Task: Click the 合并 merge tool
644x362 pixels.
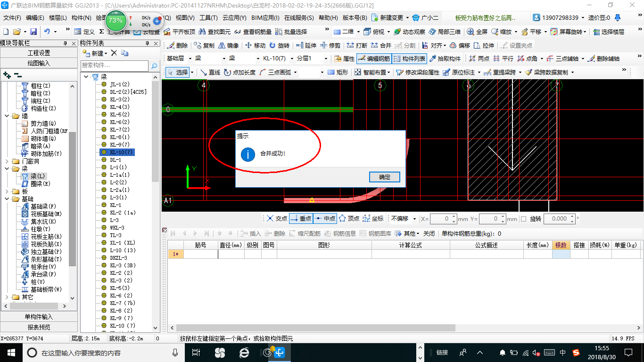Action: (x=381, y=46)
